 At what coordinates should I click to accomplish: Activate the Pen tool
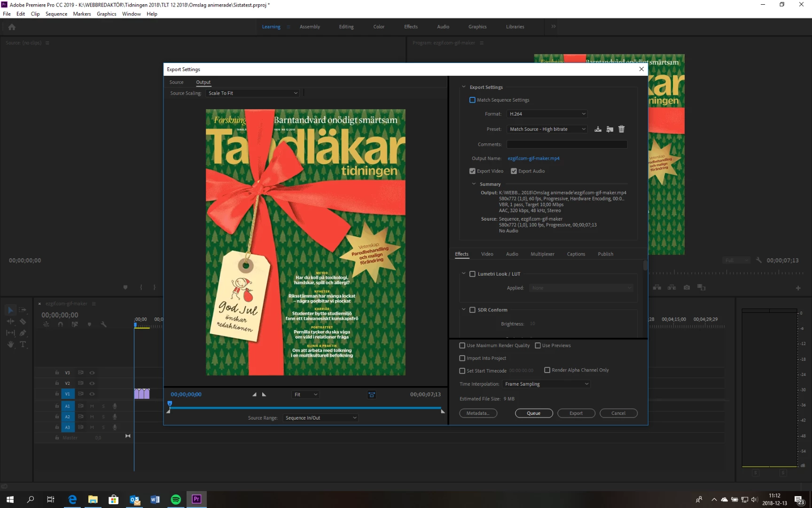(x=23, y=333)
